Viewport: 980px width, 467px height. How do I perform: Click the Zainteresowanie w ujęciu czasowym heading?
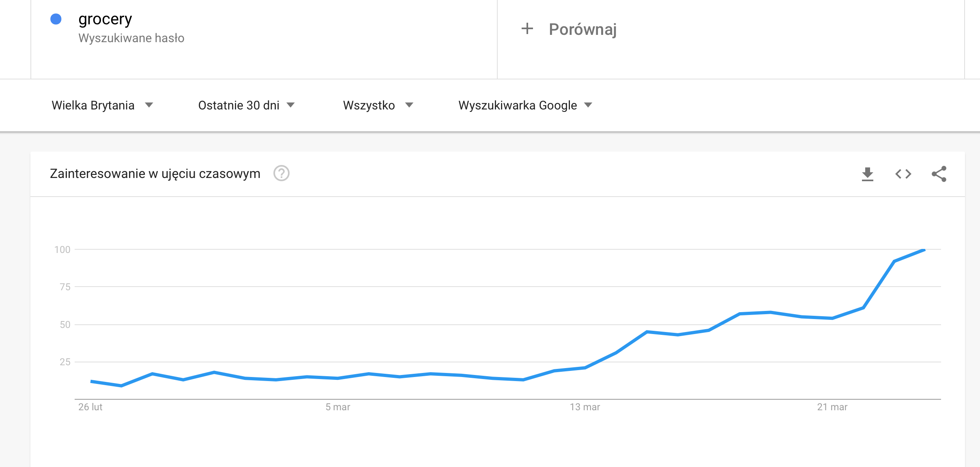click(155, 174)
